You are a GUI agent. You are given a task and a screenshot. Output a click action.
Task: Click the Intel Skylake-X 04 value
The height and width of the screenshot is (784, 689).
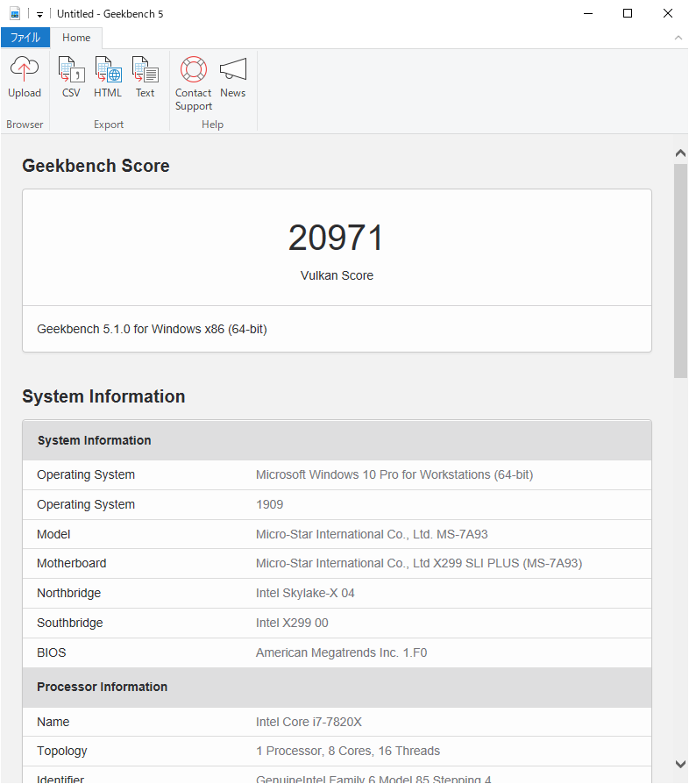[x=305, y=593]
